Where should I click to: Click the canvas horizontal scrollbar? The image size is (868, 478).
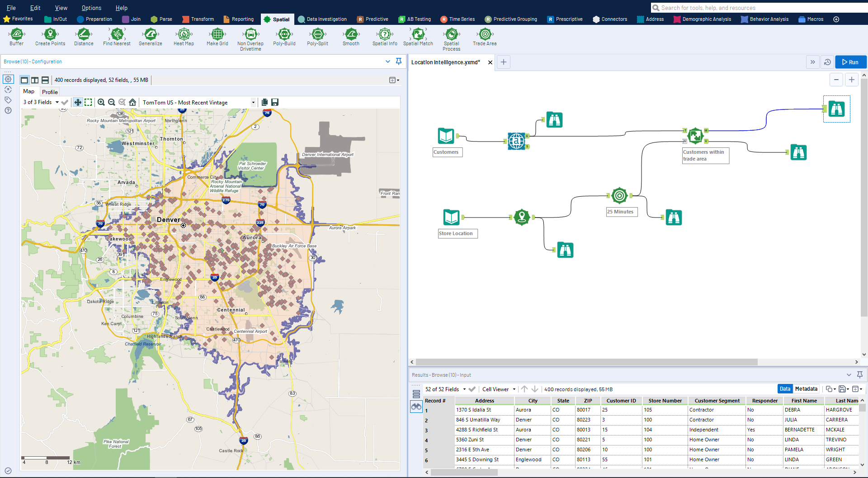pos(586,362)
